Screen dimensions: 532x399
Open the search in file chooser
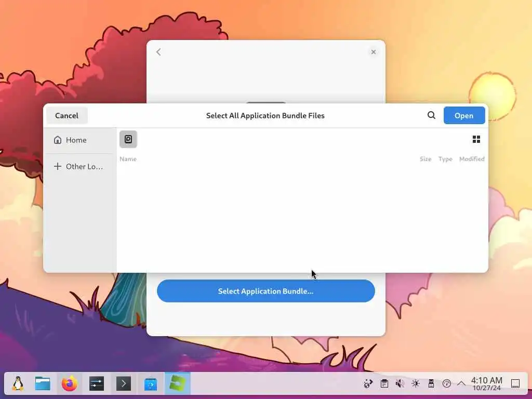coord(431,115)
